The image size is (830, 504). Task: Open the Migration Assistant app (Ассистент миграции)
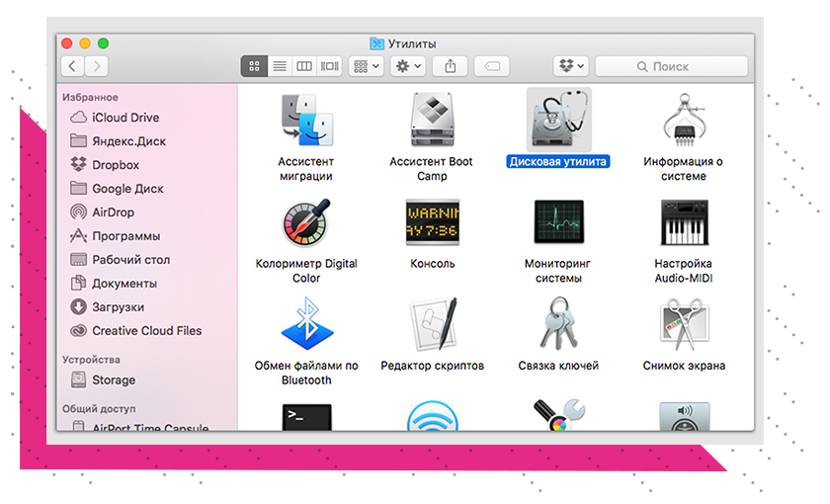[x=306, y=121]
